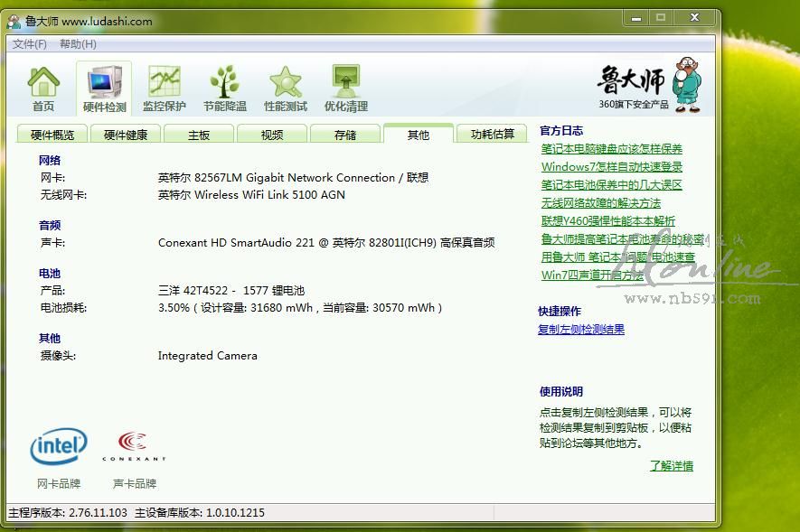Open link 用鲁大师 笔记本问题 电池速查
This screenshot has width=800, height=532.
(x=618, y=257)
